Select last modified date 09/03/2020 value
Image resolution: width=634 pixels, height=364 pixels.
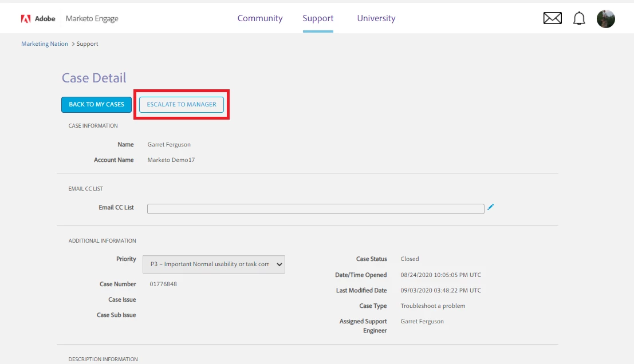(x=441, y=290)
